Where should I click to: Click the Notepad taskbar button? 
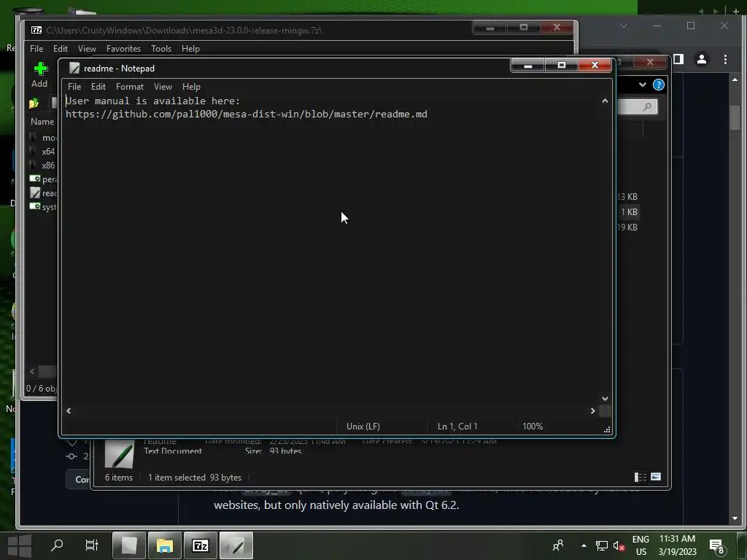pyautogui.click(x=236, y=545)
